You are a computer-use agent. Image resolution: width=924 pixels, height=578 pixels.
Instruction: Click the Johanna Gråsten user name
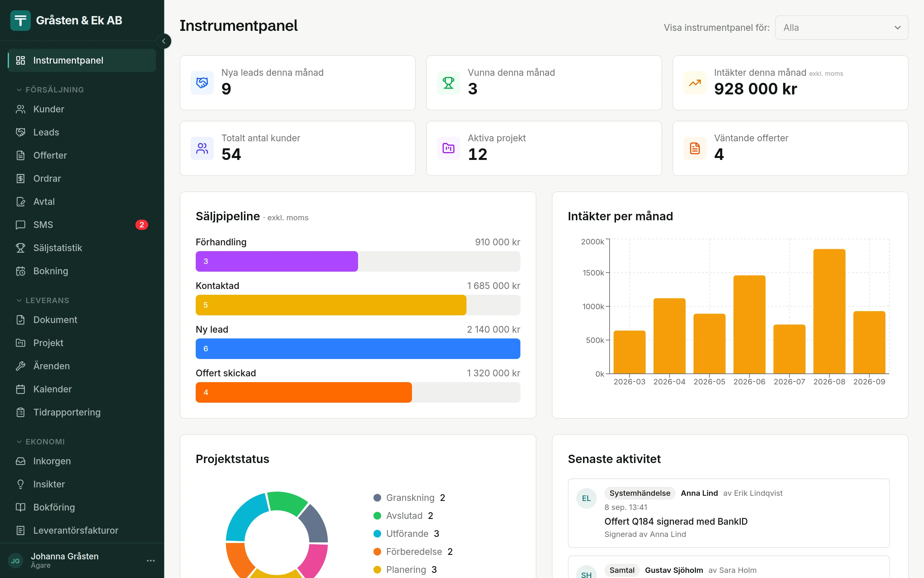point(64,556)
